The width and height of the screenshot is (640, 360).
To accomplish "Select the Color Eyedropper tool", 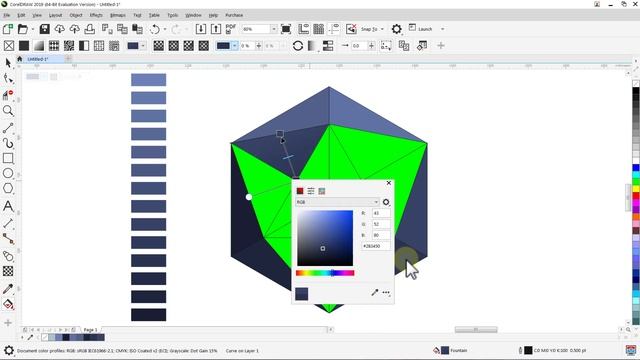I will point(8,289).
